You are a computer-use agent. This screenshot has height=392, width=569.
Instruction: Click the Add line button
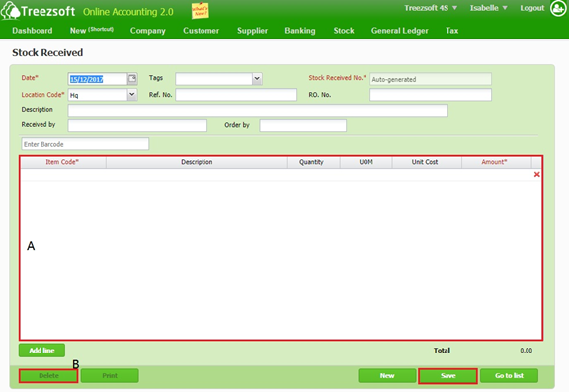pyautogui.click(x=41, y=351)
